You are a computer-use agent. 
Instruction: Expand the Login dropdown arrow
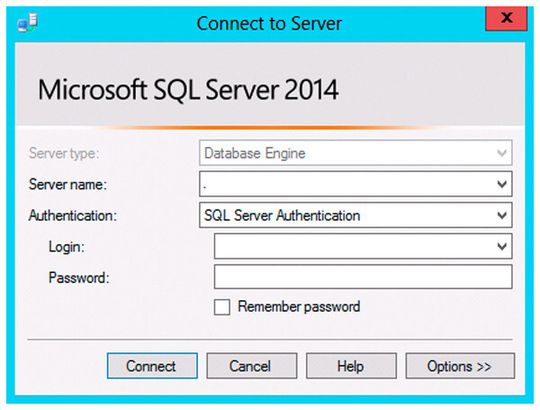pos(502,246)
